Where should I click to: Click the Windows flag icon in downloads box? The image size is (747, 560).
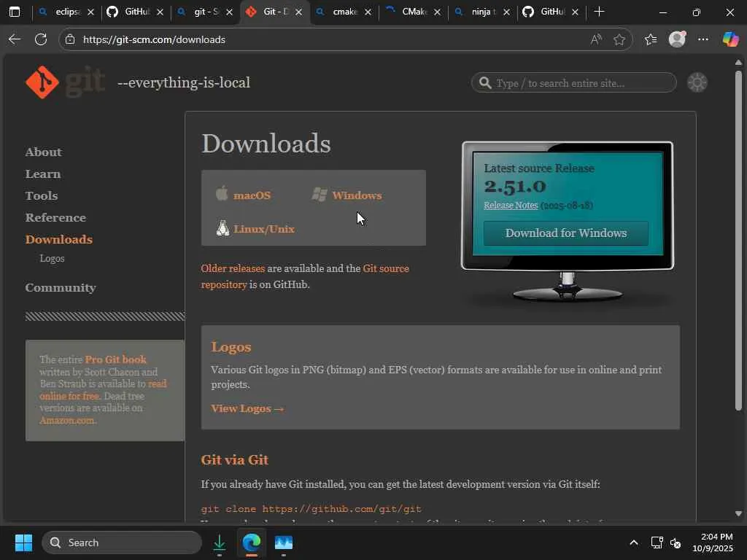pos(320,194)
